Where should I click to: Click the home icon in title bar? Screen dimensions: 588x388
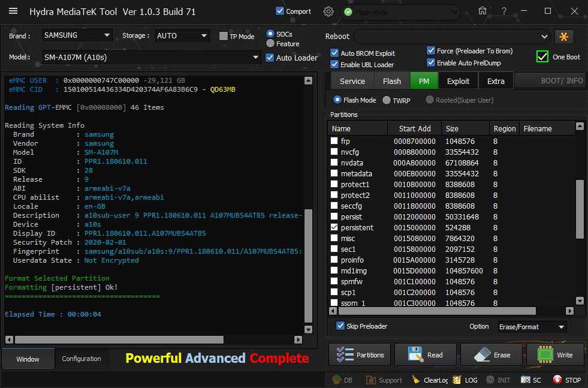point(483,11)
